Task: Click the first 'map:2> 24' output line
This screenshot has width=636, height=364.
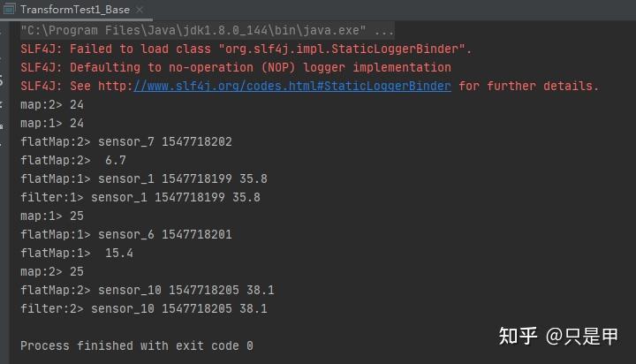Action: (x=52, y=105)
